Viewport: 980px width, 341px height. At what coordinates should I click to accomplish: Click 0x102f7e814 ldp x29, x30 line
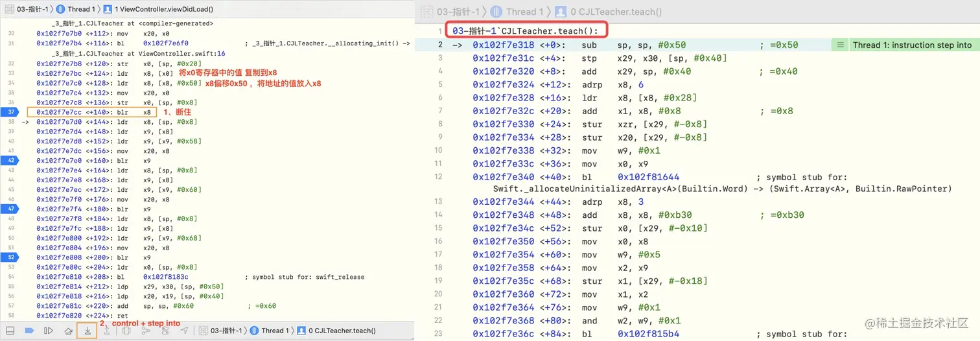[x=130, y=287]
